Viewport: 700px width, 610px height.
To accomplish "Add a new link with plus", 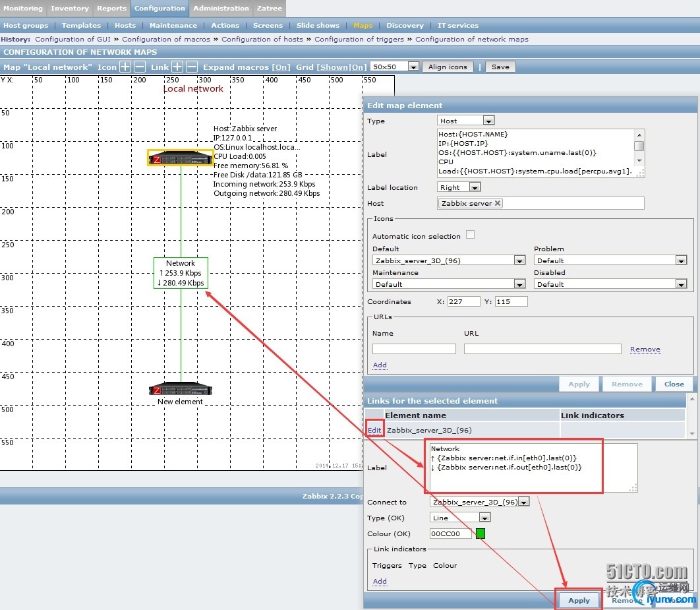I will pos(177,67).
